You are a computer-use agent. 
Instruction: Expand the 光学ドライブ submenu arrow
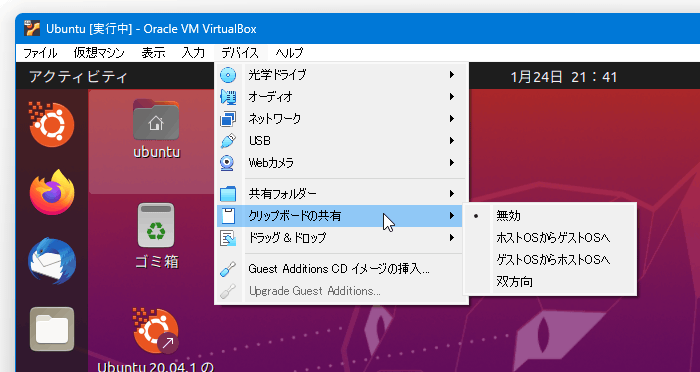pyautogui.click(x=452, y=75)
